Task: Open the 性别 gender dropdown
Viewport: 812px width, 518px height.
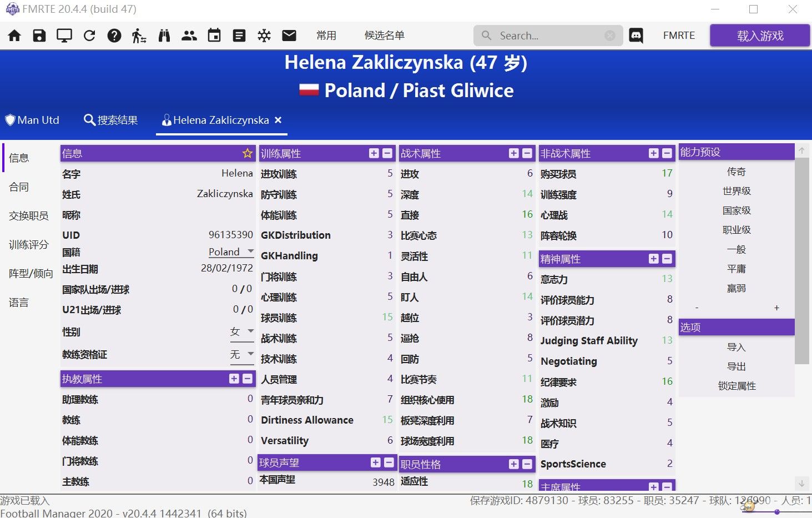Action: coord(241,331)
